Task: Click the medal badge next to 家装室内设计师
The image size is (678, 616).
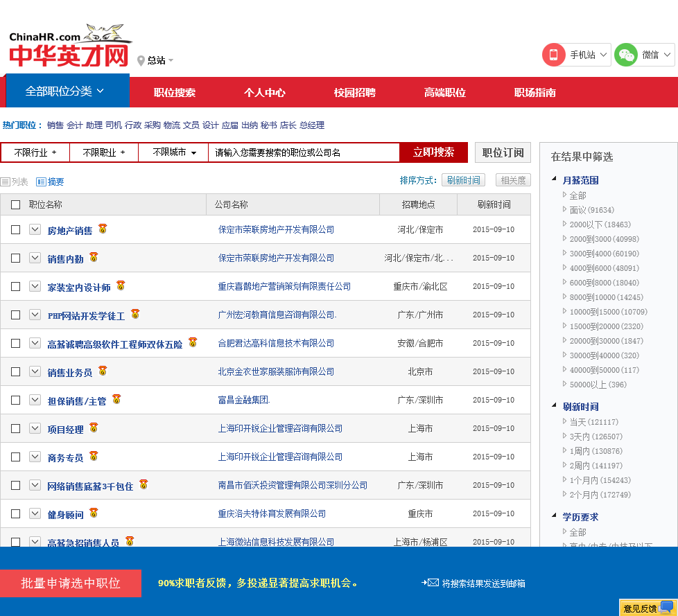Action: (x=121, y=285)
